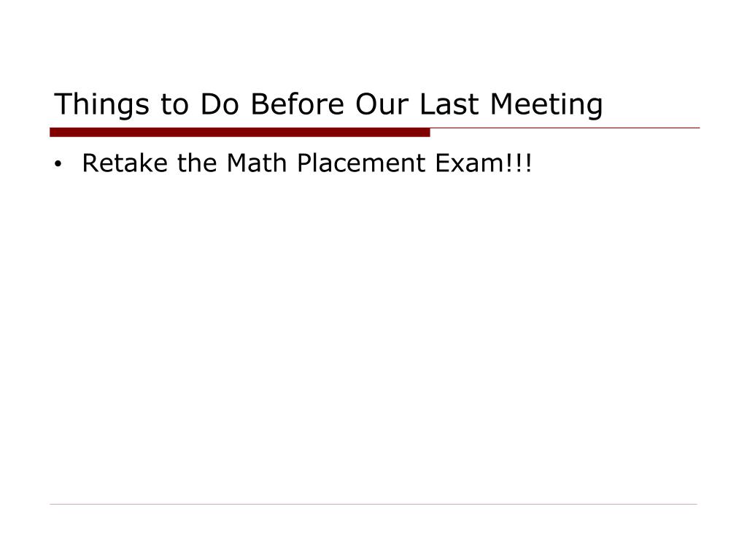Click the word "the" in the bullet line

197,163
